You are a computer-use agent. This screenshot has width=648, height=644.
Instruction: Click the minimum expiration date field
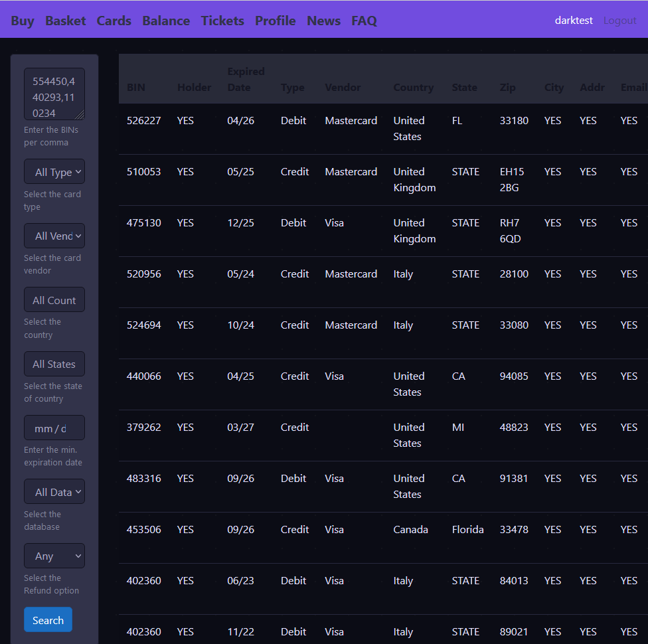point(54,428)
